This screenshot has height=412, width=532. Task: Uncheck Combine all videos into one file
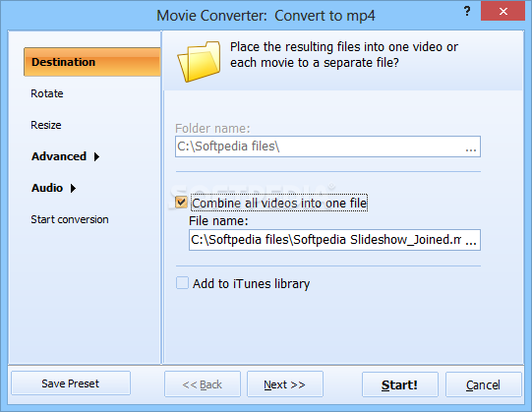(x=181, y=203)
